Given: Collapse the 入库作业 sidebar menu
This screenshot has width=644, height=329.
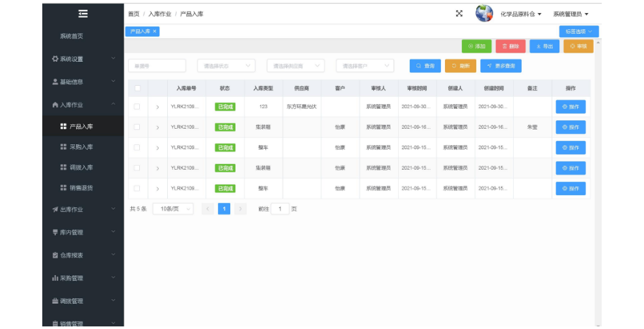Looking at the screenshot, I should point(83,105).
